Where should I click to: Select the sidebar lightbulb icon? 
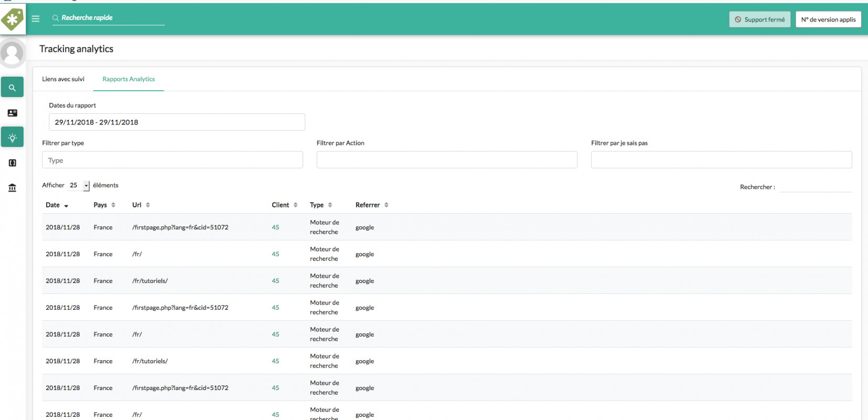point(12,137)
